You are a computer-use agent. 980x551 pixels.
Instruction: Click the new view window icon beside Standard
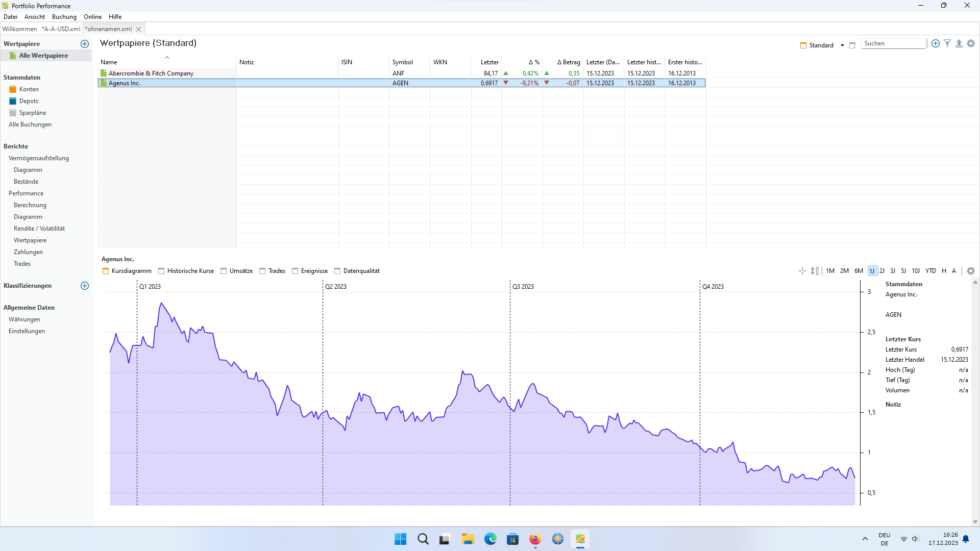852,45
